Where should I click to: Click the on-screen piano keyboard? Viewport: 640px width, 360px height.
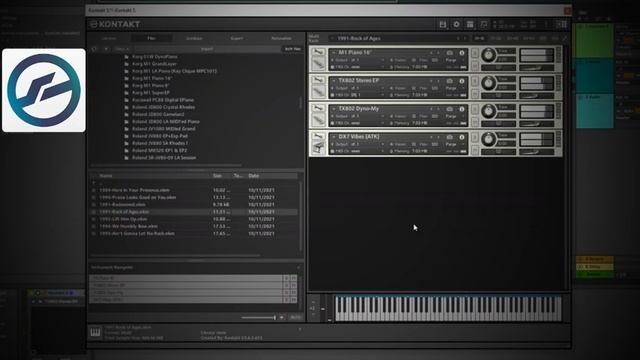(x=448, y=309)
